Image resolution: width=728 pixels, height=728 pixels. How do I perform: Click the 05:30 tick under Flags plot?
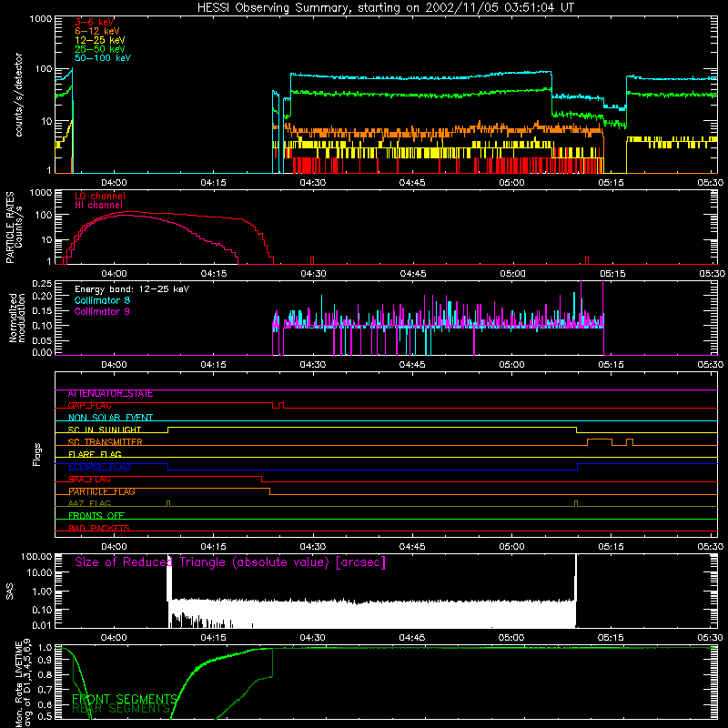[711, 547]
